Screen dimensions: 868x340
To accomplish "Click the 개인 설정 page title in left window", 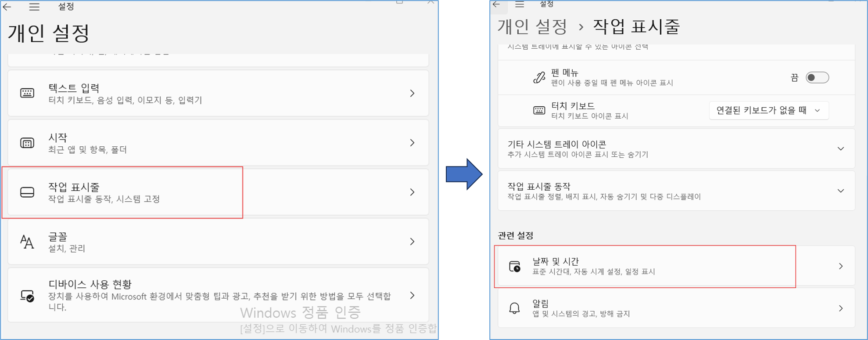I will (48, 33).
